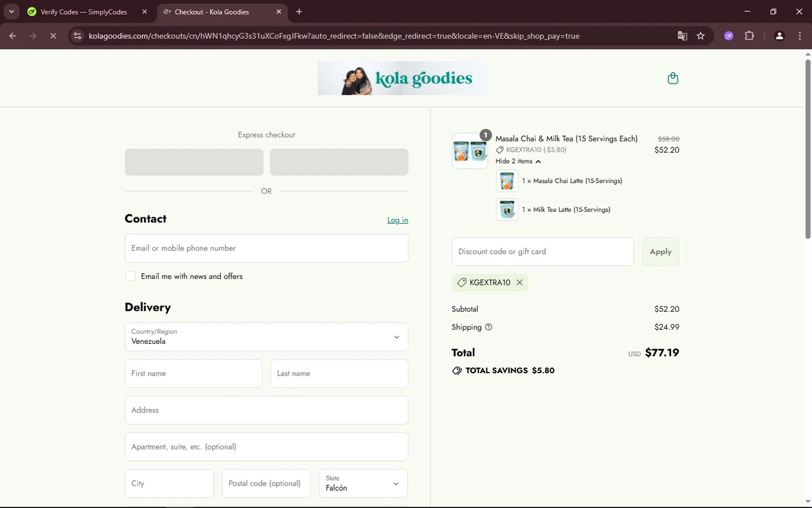Focus the Apartment, suite, etc. field
The image size is (812, 508).
point(266,447)
